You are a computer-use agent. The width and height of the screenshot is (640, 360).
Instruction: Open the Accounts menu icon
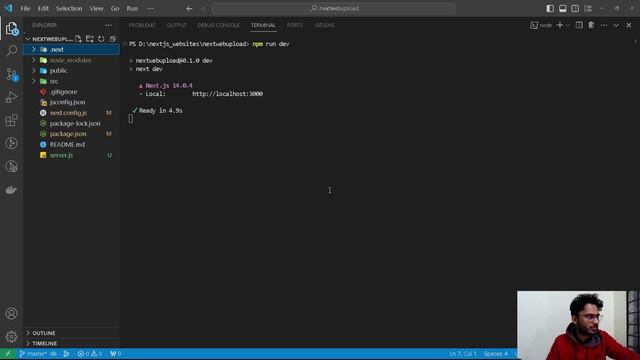[x=11, y=313]
